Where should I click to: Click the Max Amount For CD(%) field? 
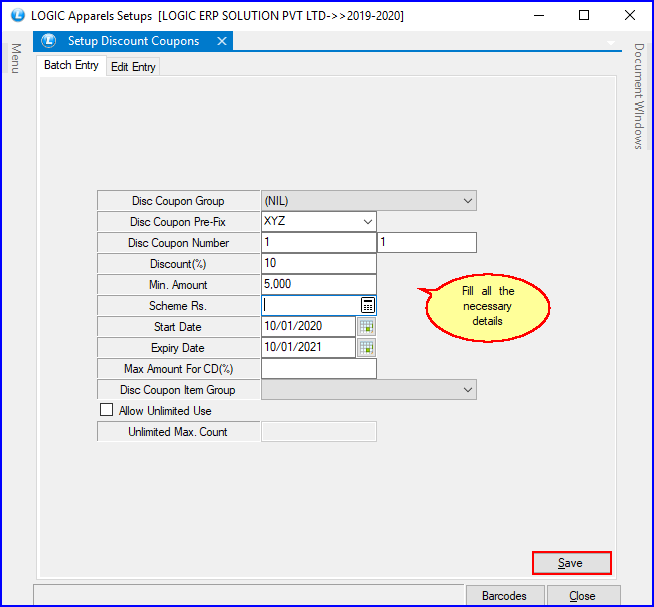[318, 369]
